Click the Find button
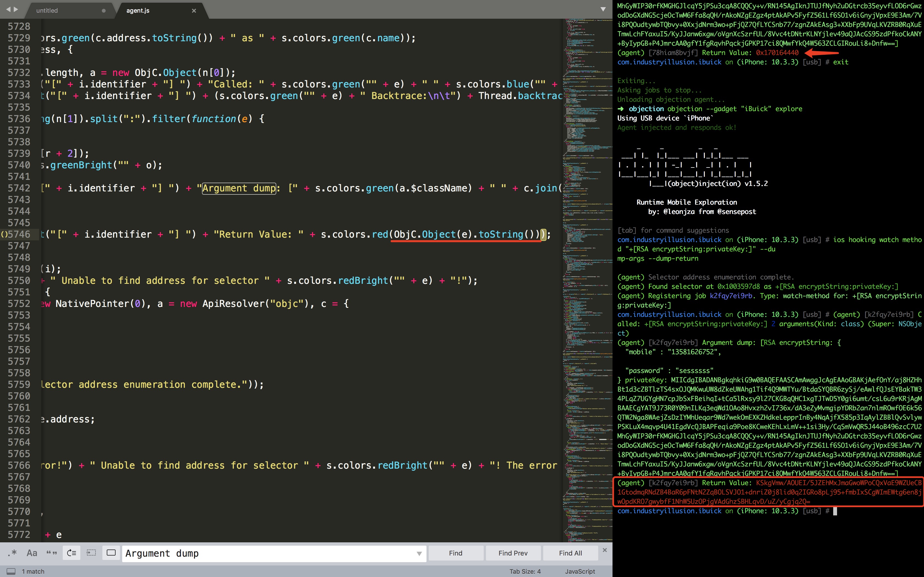The height and width of the screenshot is (577, 924). [455, 553]
